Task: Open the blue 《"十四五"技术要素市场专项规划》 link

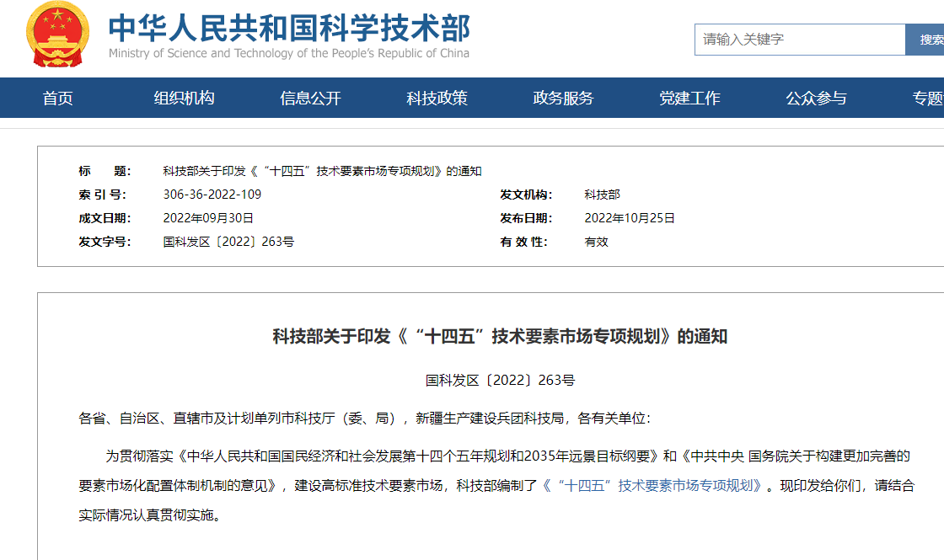Action: coord(654,486)
